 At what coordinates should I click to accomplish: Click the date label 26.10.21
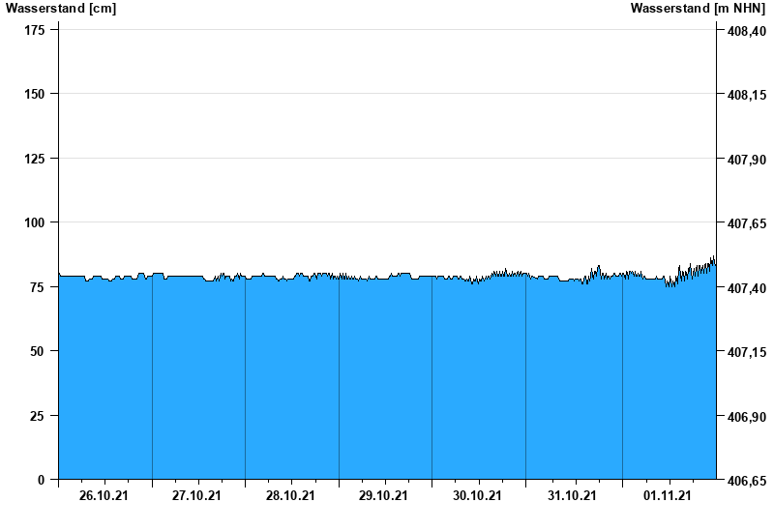(x=104, y=496)
